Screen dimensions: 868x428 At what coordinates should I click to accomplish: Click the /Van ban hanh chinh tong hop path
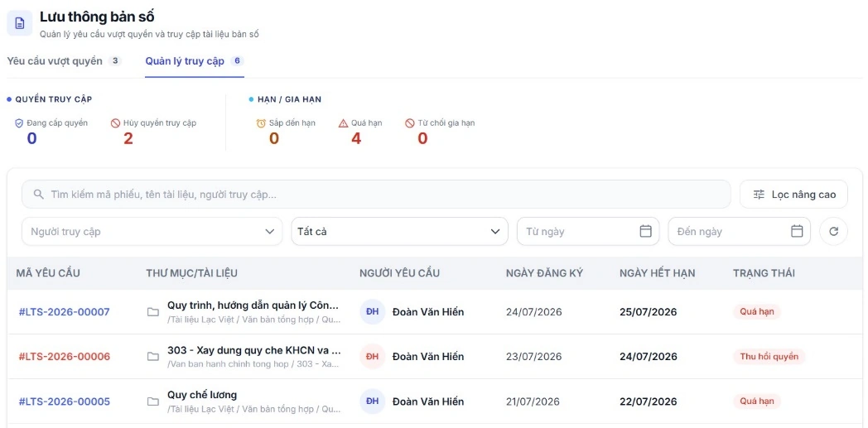253,364
